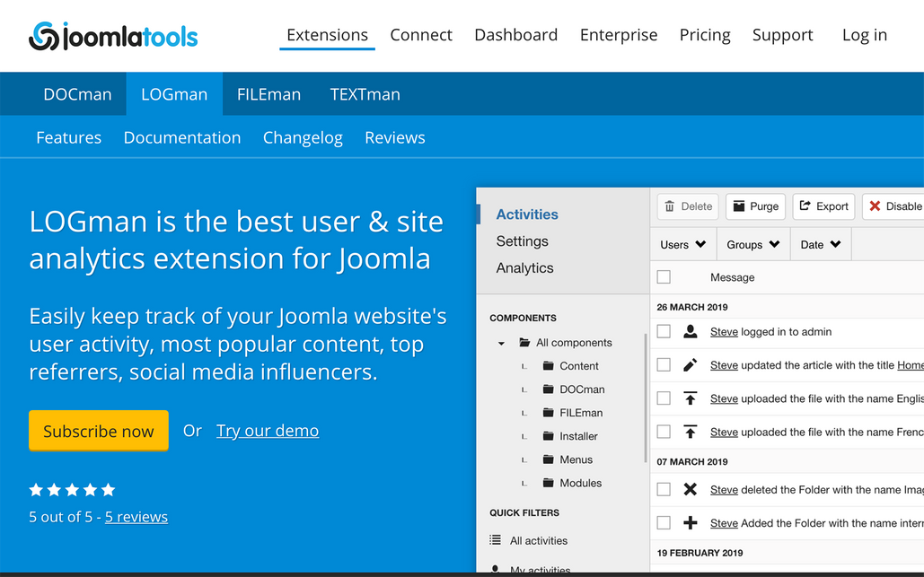
Task: Select Activities in the LOGman sidebar
Action: tap(527, 214)
